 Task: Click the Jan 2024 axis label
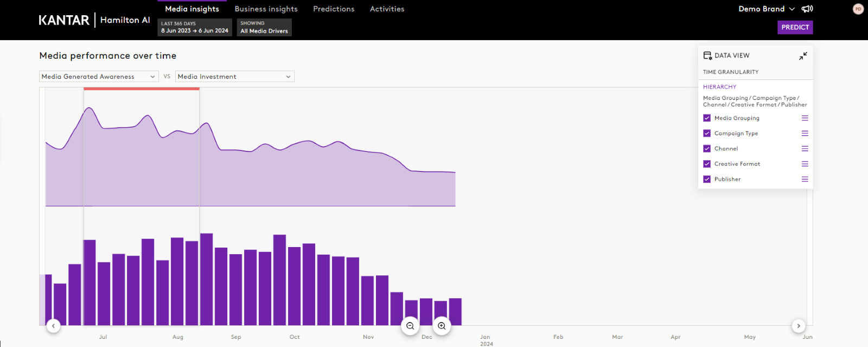click(486, 340)
